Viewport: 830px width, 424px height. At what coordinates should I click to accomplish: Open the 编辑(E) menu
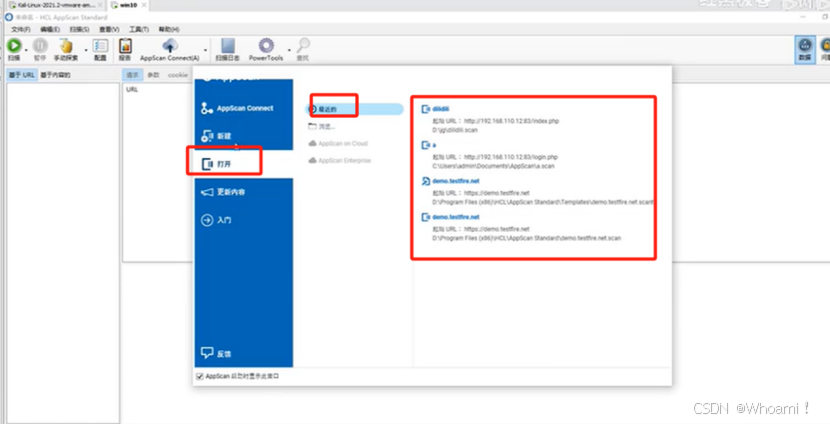tap(50, 29)
